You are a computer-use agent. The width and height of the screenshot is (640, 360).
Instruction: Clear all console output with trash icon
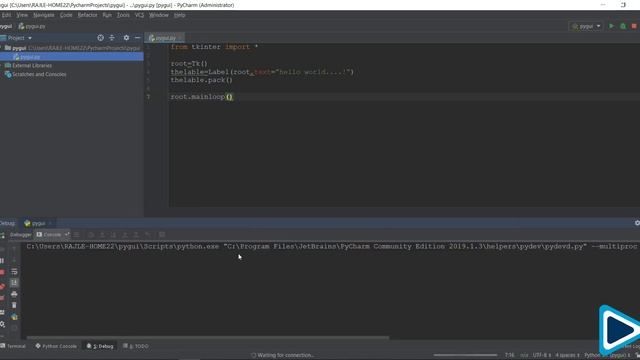14,305
